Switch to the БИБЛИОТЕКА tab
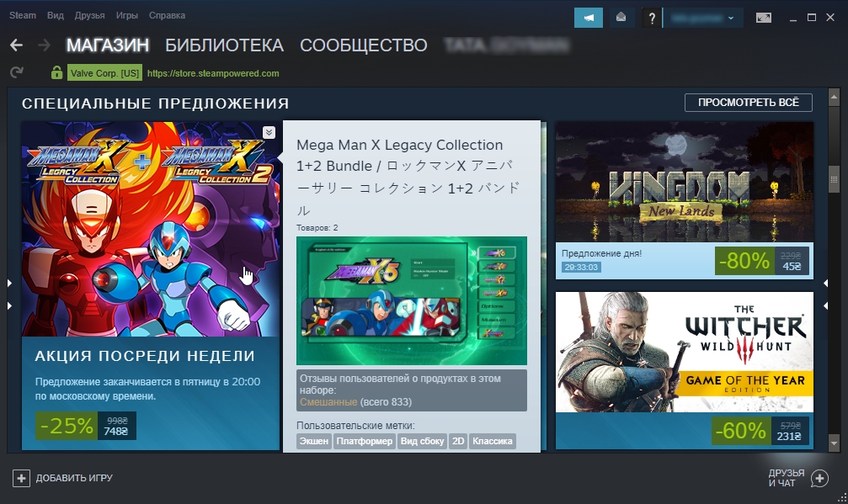Image resolution: width=848 pixels, height=504 pixels. point(225,45)
